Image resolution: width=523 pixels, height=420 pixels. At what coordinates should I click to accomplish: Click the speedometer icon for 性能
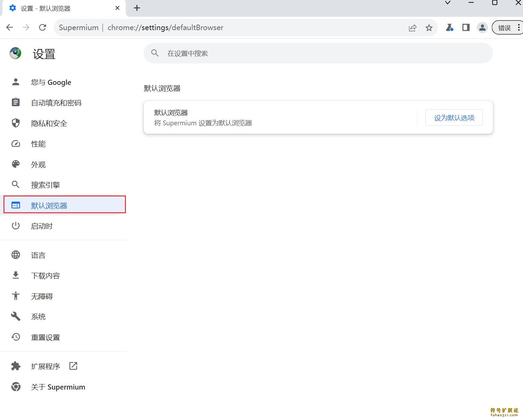click(16, 143)
